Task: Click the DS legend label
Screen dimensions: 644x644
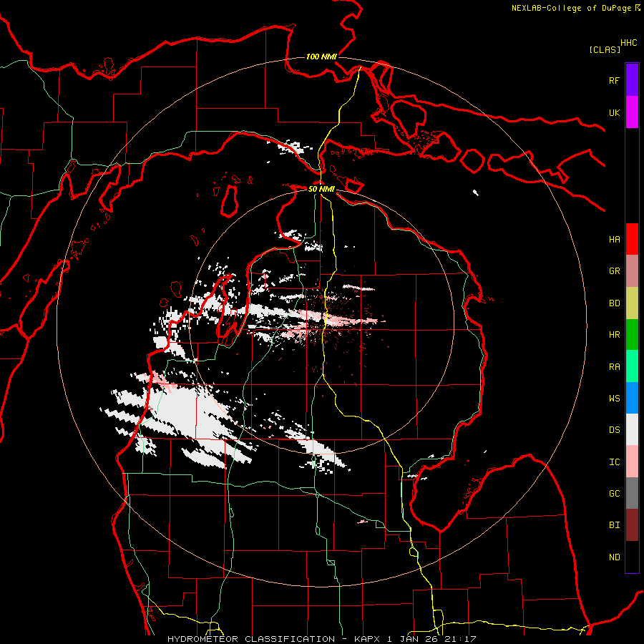Action: click(614, 430)
